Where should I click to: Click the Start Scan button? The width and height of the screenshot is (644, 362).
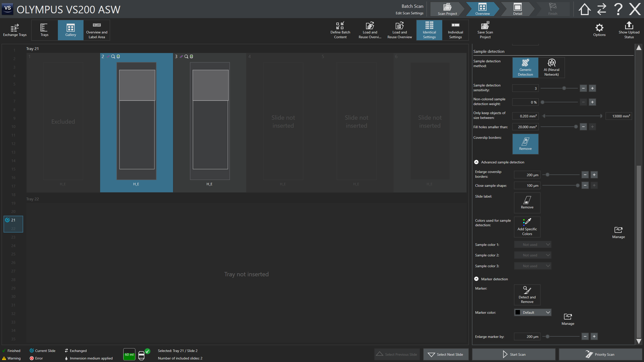click(x=514, y=354)
